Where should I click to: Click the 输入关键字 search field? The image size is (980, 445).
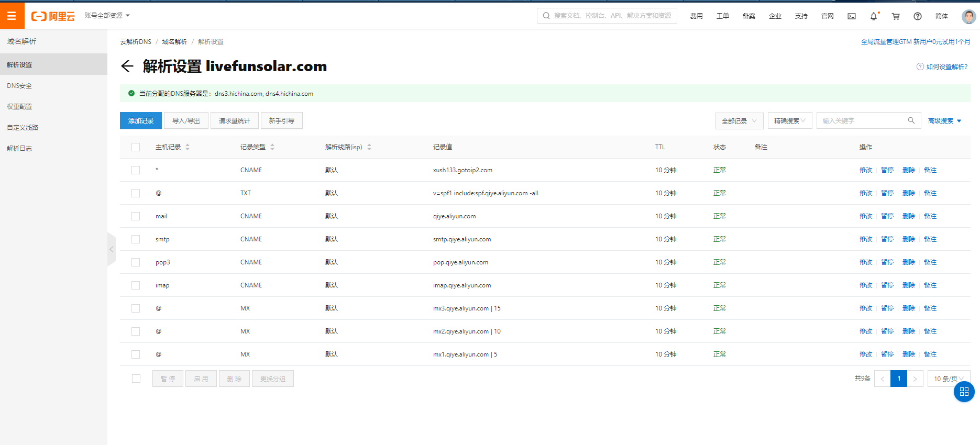point(862,121)
